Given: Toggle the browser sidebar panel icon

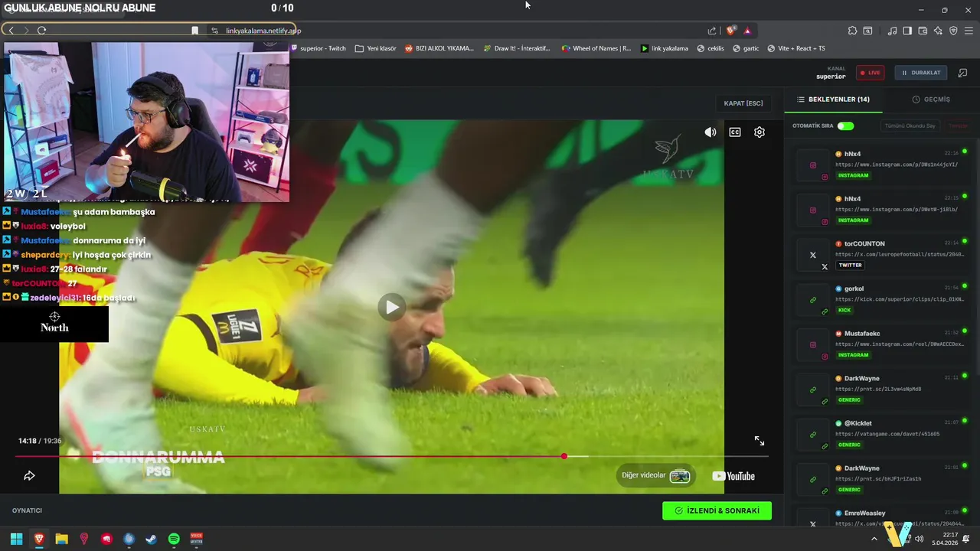Looking at the screenshot, I should point(907,31).
